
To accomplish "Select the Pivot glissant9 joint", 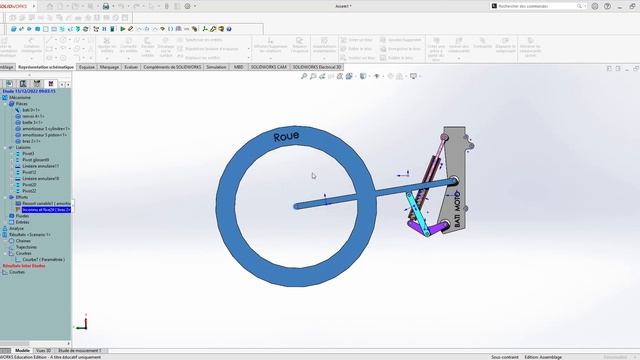I will (36, 160).
